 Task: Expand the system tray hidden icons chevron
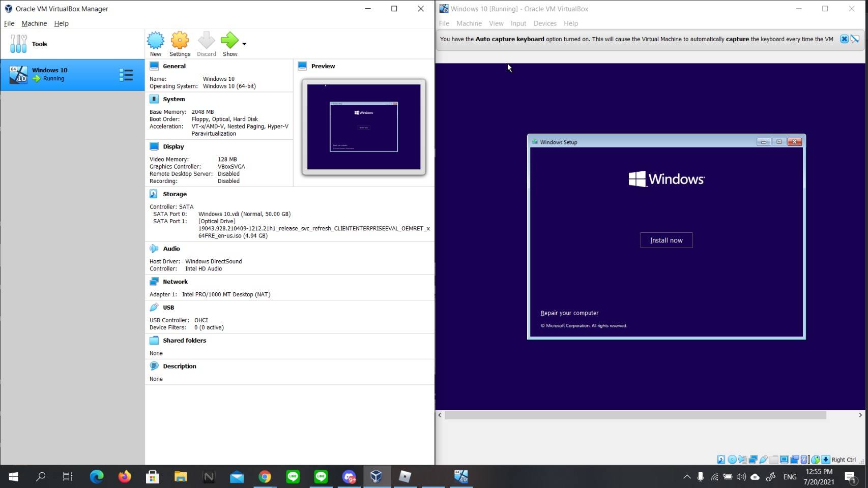pyautogui.click(x=687, y=477)
